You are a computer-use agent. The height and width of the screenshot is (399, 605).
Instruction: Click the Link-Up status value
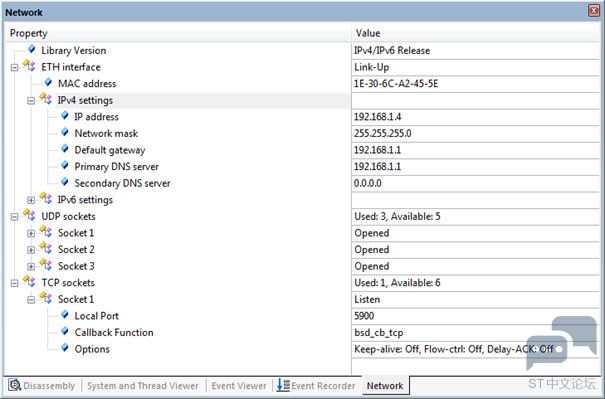coord(372,67)
